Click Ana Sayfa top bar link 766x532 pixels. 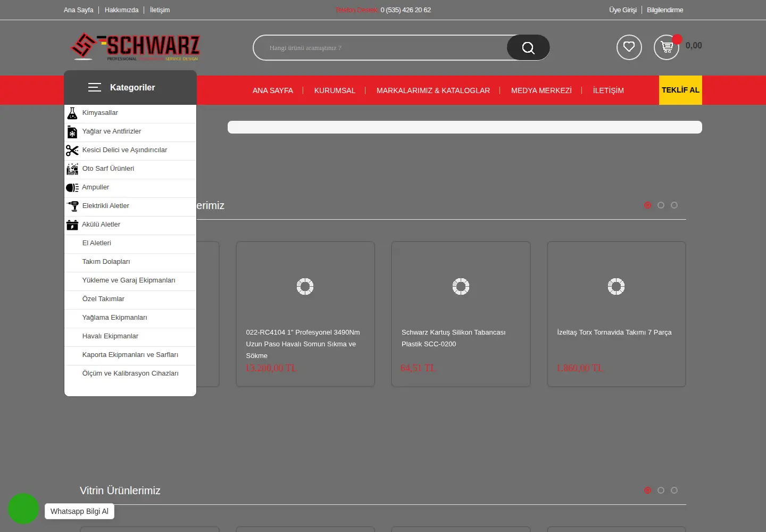[78, 10]
